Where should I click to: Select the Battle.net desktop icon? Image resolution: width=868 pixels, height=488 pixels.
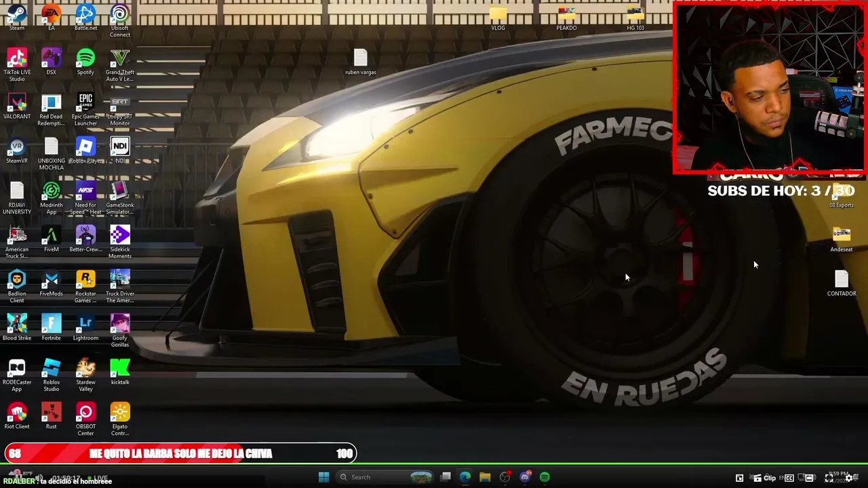pos(85,18)
